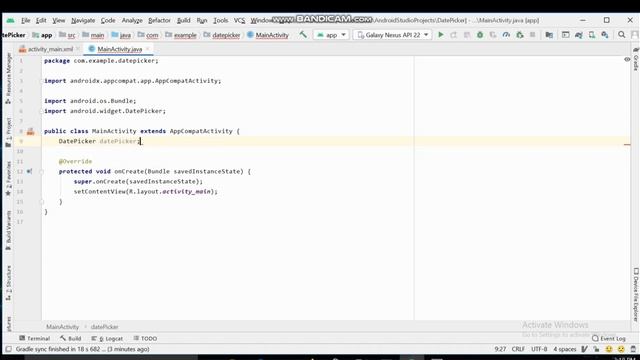Open the Code menu
This screenshot has width=640, height=360.
(x=108, y=20)
